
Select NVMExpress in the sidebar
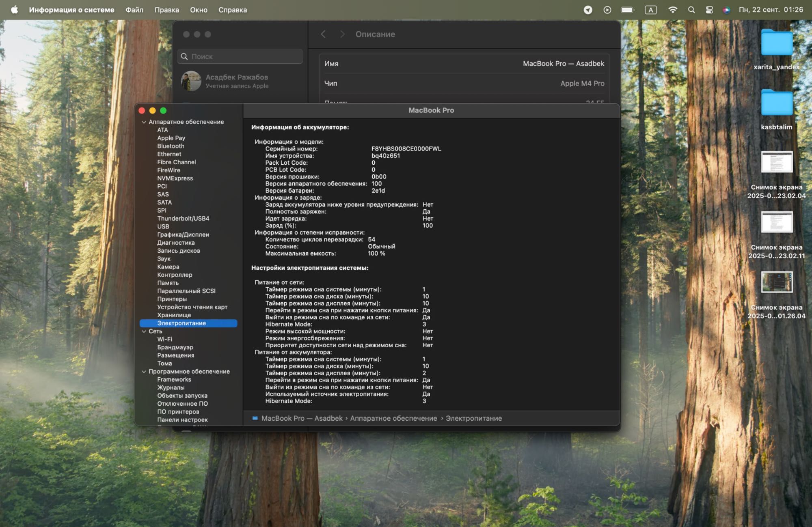click(x=175, y=179)
